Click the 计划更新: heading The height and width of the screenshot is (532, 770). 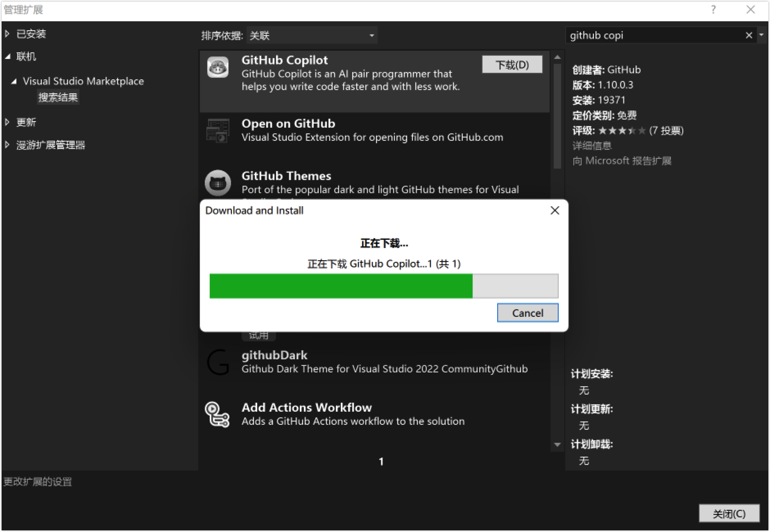pyautogui.click(x=592, y=409)
